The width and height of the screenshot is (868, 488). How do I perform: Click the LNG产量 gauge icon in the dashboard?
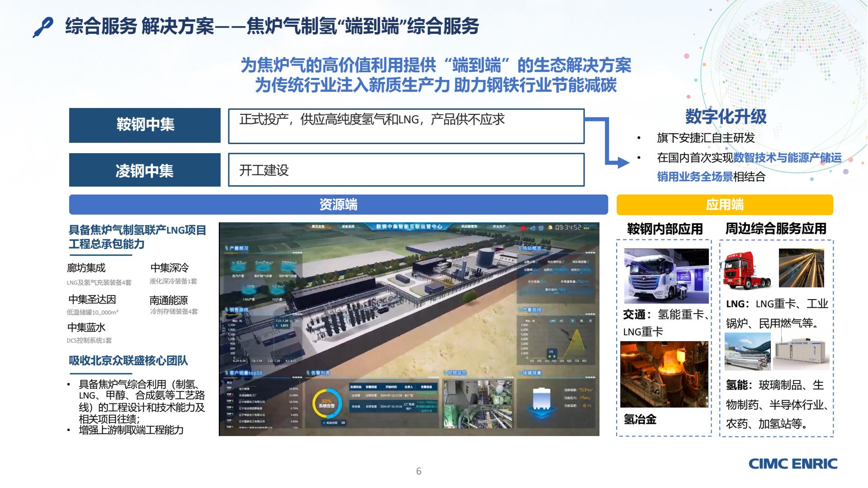point(249,291)
